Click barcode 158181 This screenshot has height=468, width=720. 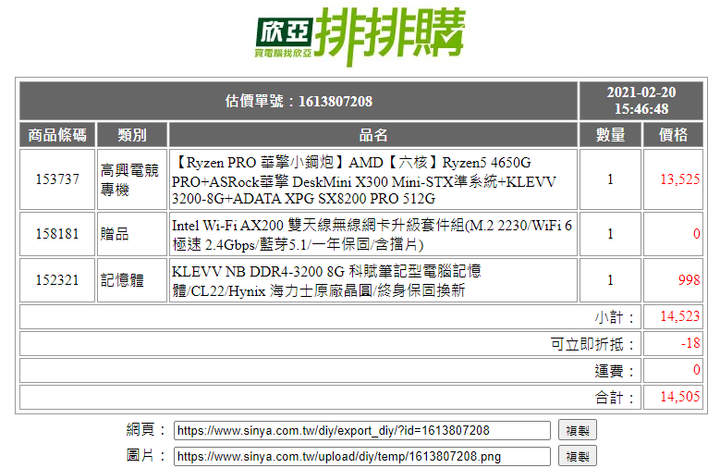pyautogui.click(x=57, y=234)
